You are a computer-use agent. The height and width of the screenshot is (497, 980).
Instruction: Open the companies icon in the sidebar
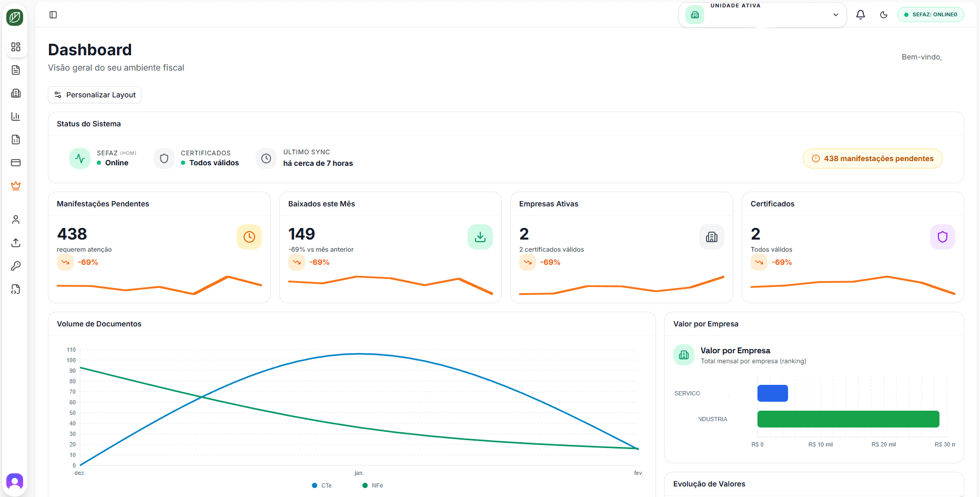[15, 93]
